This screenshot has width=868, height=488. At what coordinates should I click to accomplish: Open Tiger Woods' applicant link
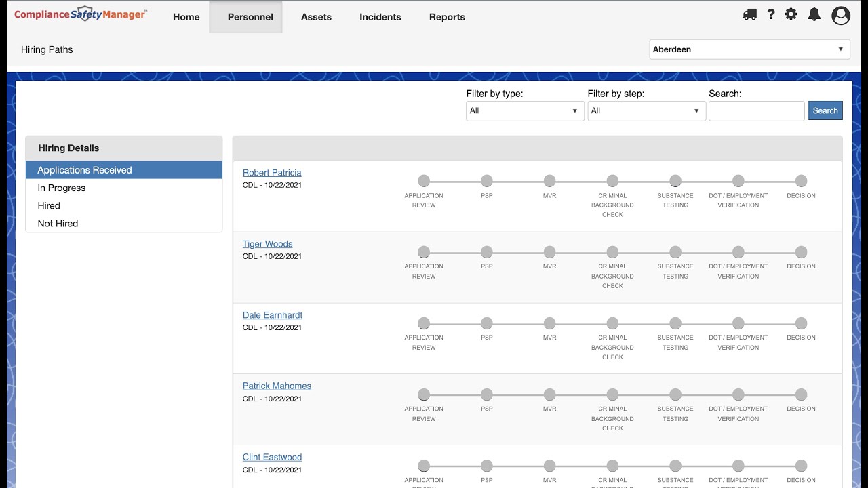pos(267,244)
